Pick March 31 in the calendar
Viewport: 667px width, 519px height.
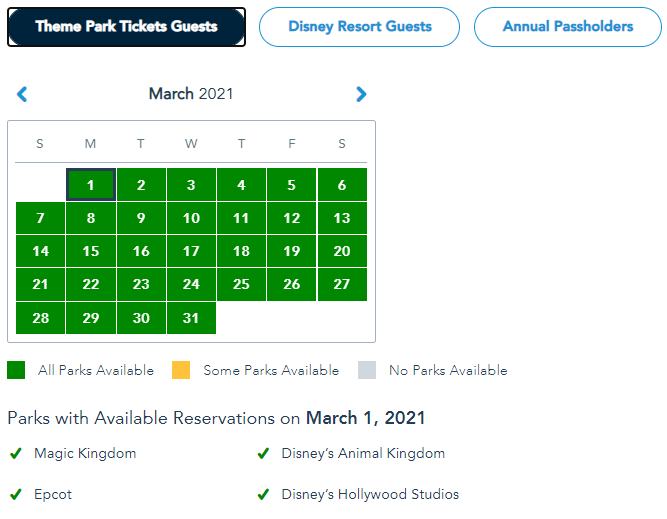[x=191, y=317]
